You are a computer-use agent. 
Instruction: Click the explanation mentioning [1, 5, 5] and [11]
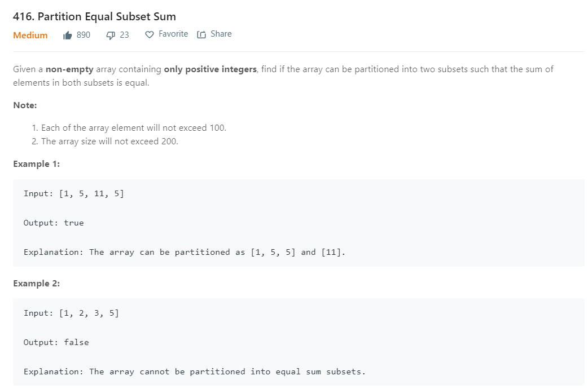click(184, 252)
